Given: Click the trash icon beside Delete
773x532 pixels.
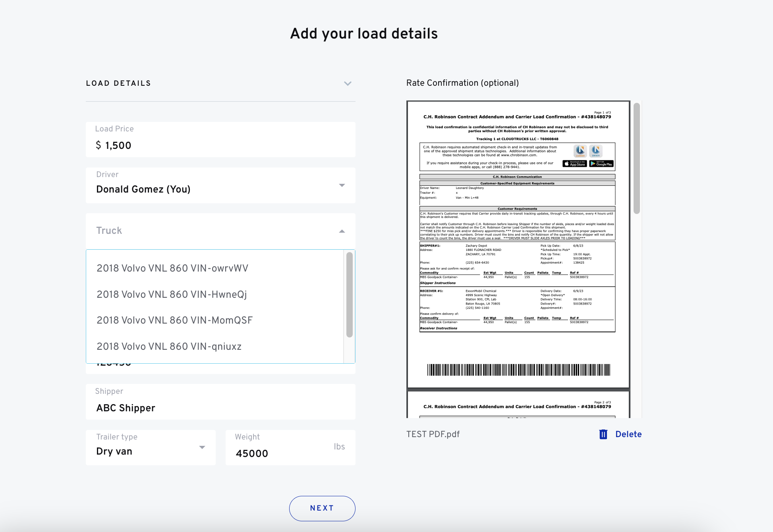Looking at the screenshot, I should (x=603, y=434).
